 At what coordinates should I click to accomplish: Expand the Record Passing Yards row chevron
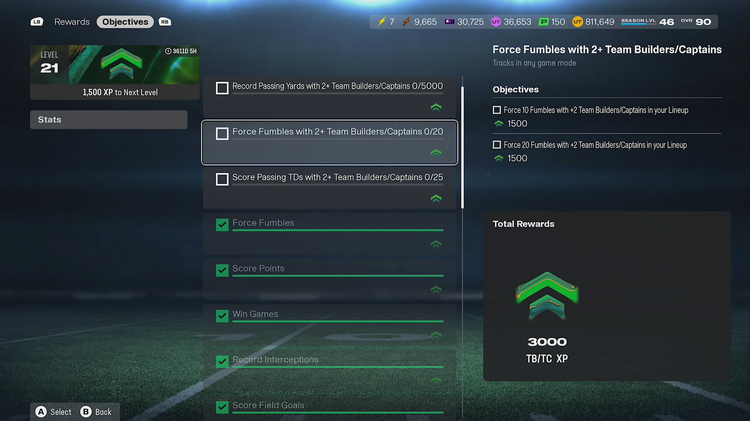(436, 107)
